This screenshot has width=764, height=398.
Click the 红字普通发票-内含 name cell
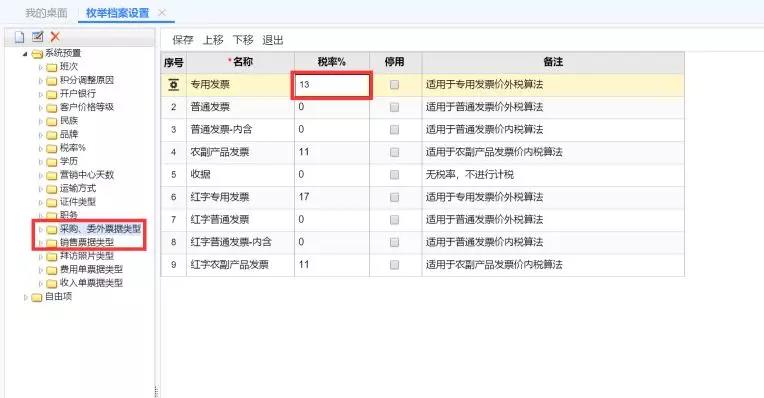pyautogui.click(x=240, y=242)
